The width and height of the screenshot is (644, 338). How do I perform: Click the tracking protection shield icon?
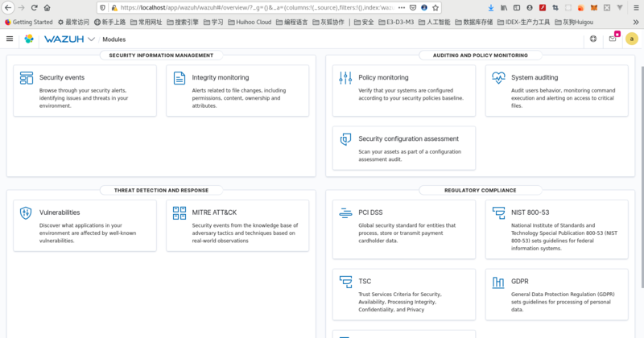pos(103,7)
